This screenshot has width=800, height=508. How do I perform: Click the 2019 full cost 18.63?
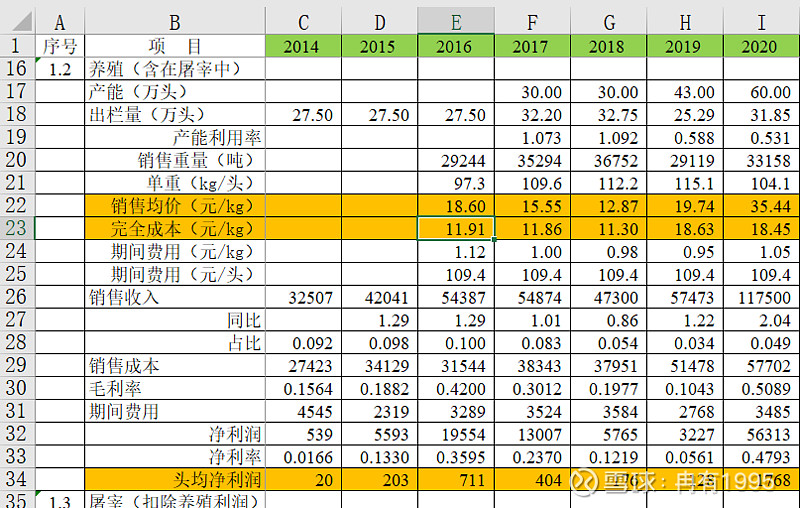pyautogui.click(x=685, y=228)
